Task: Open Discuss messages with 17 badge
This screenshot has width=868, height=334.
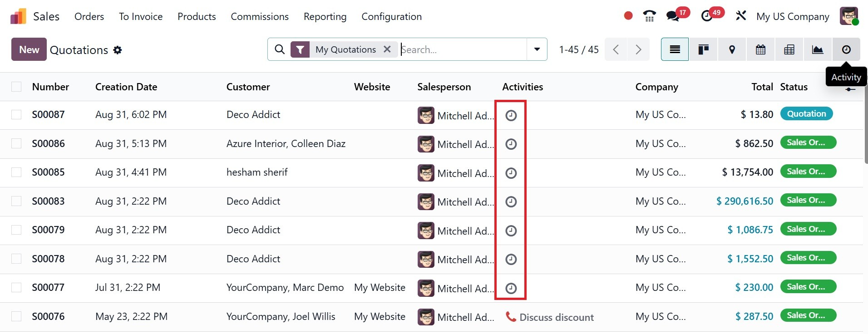Action: click(x=673, y=16)
